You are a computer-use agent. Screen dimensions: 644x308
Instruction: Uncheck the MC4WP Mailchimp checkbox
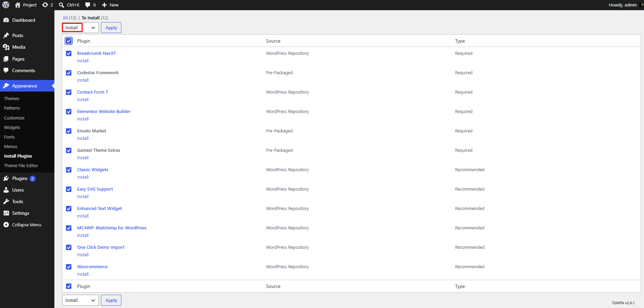point(69,228)
